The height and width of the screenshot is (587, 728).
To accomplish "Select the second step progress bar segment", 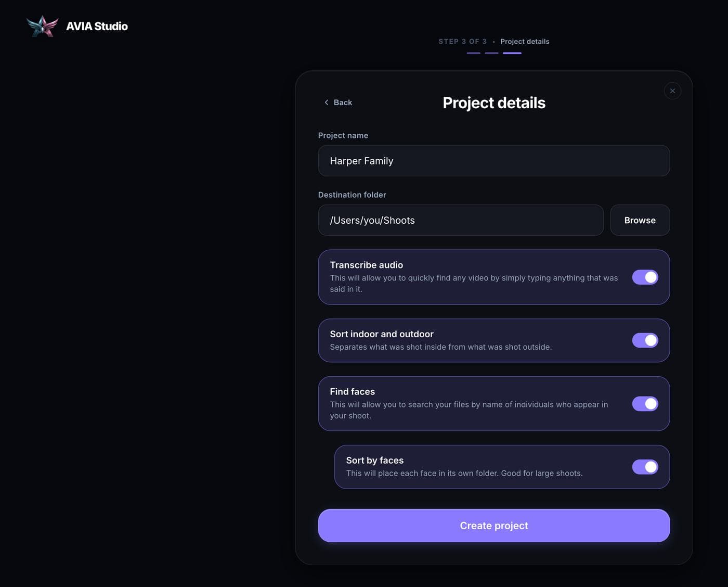I will click(x=491, y=53).
